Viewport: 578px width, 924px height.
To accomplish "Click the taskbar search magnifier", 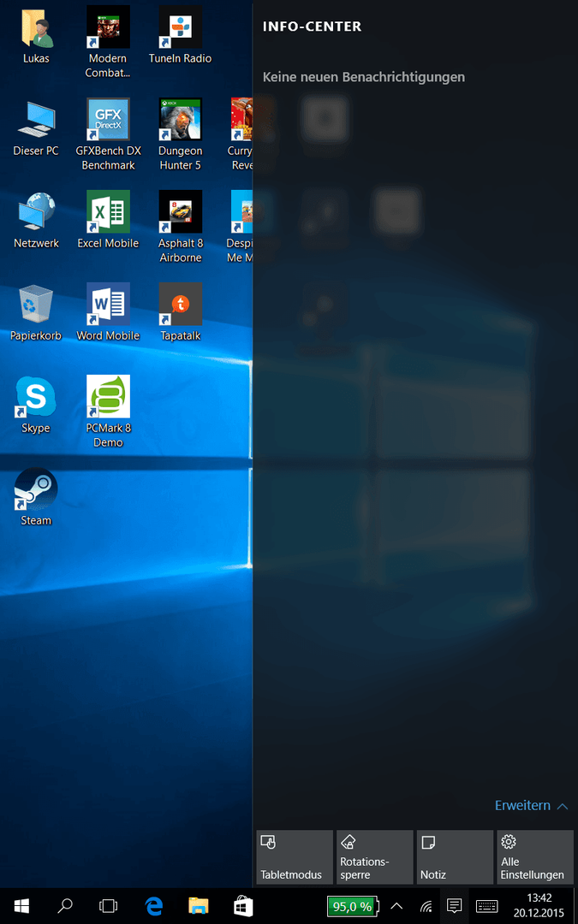I will pyautogui.click(x=67, y=906).
